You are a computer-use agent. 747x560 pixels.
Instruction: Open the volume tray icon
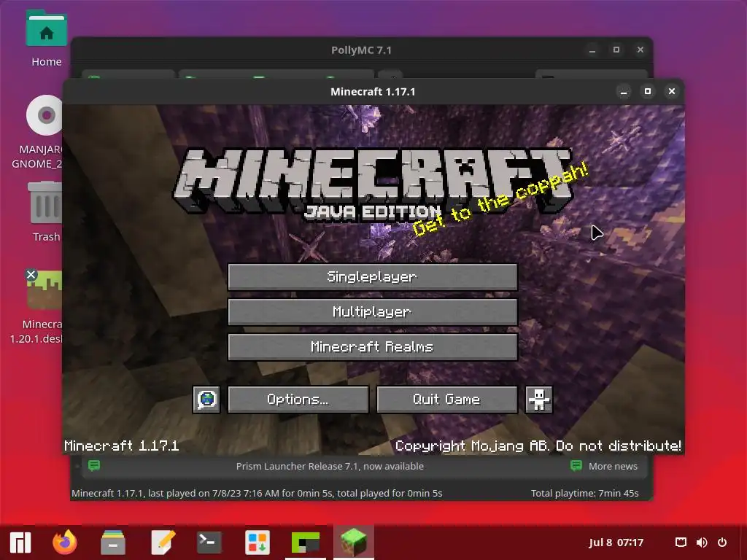702,542
